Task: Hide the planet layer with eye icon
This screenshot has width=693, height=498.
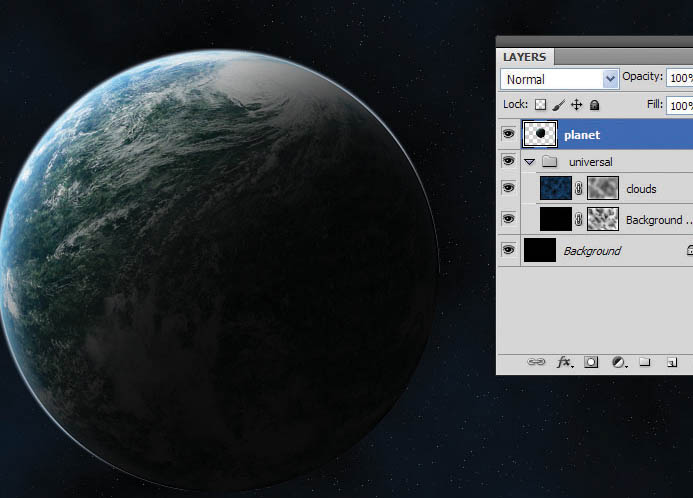Action: pyautogui.click(x=509, y=134)
